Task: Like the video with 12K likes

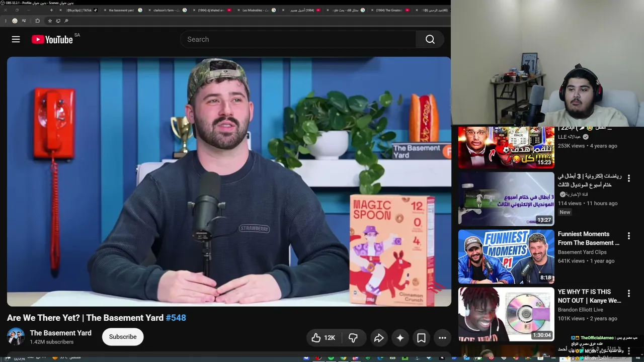Action: click(x=323, y=338)
